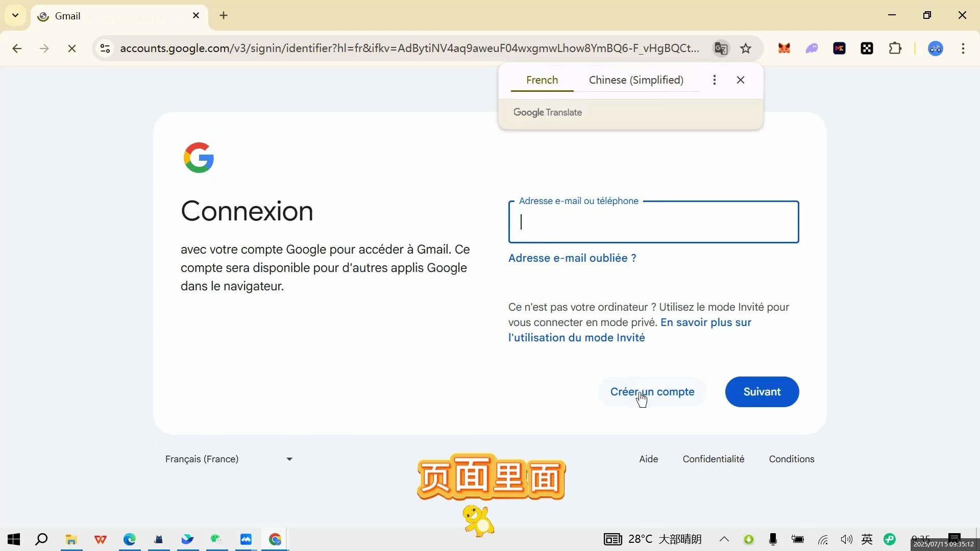Open Translate options three-dot menu

click(714, 80)
